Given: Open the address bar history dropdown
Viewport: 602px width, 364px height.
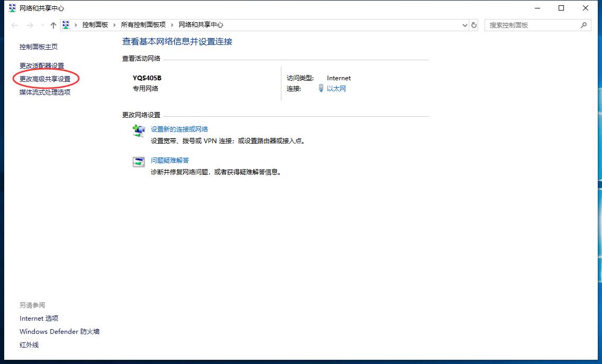Looking at the screenshot, I should pos(464,25).
